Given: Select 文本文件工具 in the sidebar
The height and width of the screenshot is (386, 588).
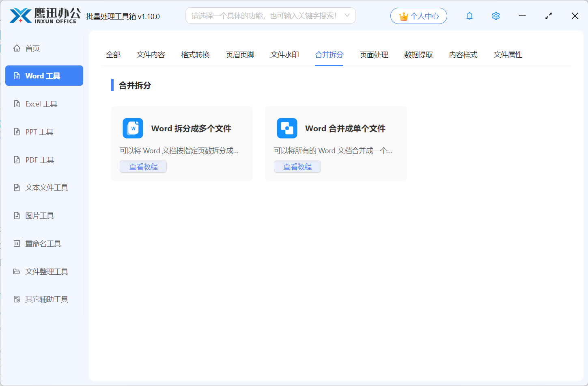Looking at the screenshot, I should 44,187.
